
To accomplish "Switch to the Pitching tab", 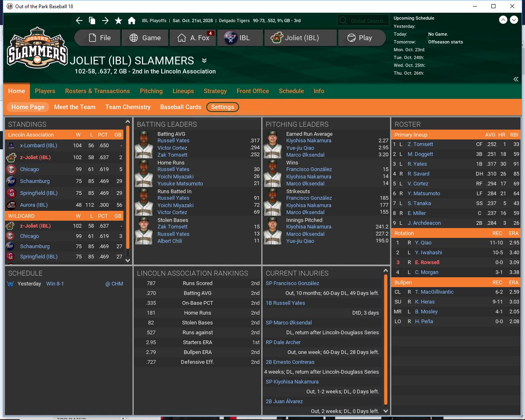I will (151, 91).
